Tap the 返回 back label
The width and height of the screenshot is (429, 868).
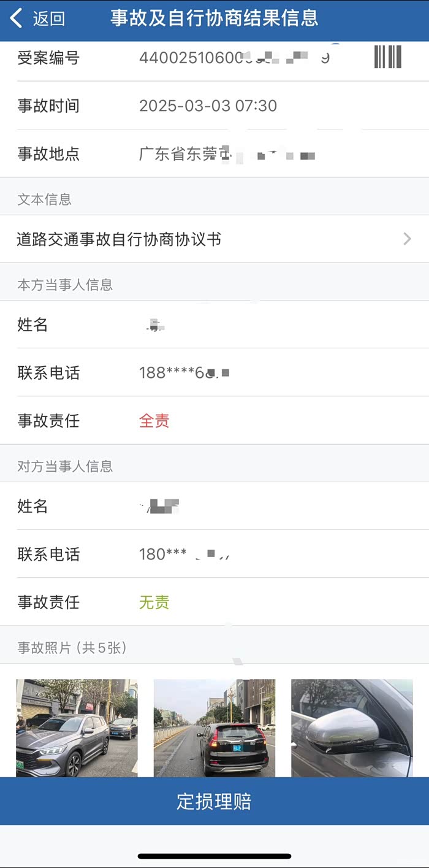pyautogui.click(x=48, y=19)
